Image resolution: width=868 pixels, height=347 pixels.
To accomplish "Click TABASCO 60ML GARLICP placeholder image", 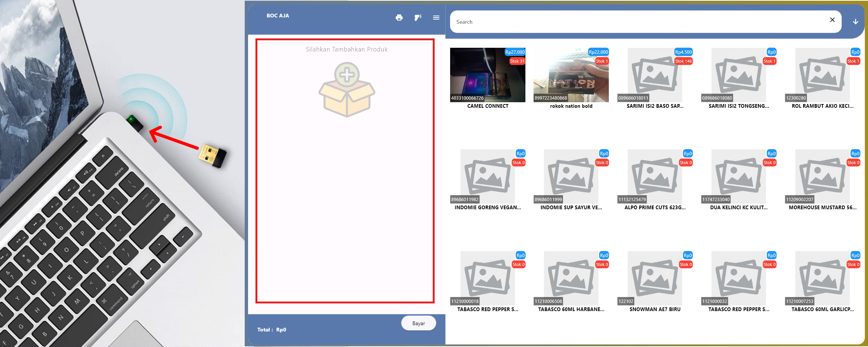I will tap(822, 278).
